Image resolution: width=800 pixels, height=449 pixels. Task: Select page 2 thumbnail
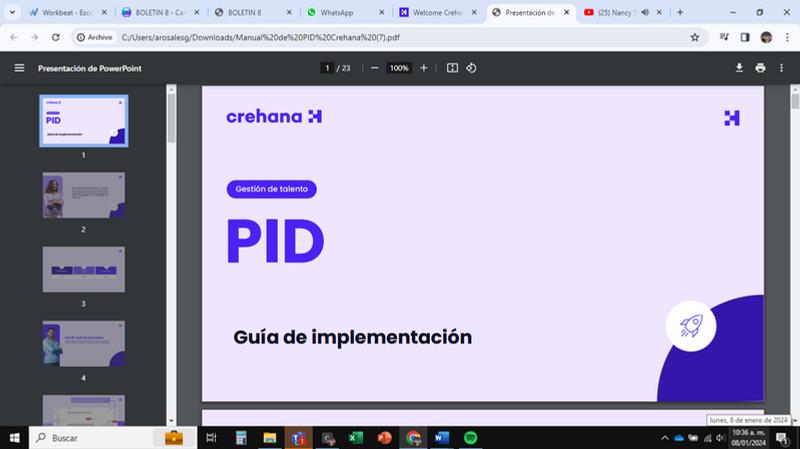coord(84,195)
